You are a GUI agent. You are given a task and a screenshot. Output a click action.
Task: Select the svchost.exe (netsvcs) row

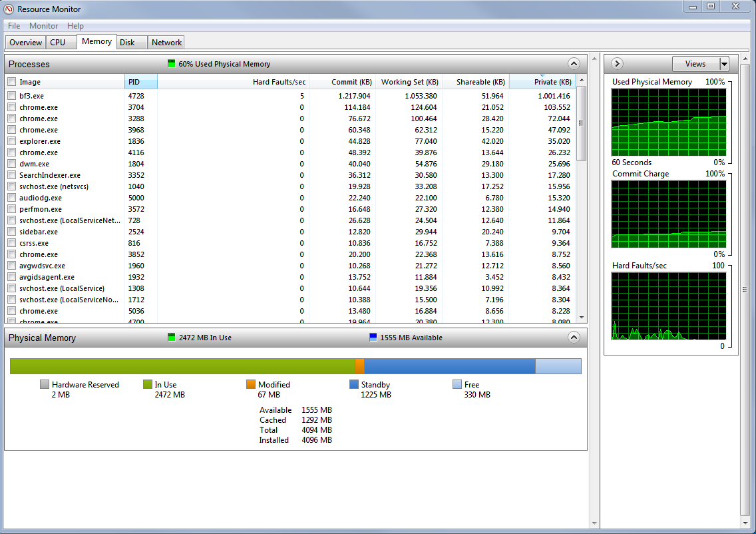(291, 186)
